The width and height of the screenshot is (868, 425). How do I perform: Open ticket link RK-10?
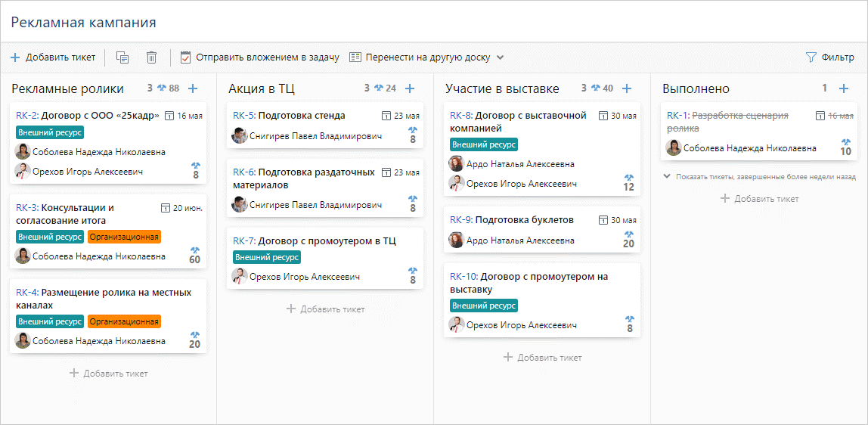click(463, 277)
